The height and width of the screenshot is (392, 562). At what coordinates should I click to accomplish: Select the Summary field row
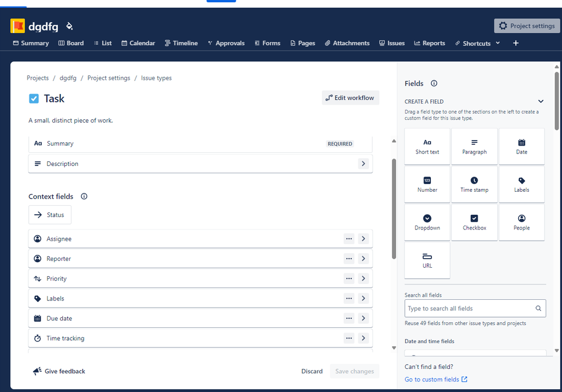coord(200,143)
